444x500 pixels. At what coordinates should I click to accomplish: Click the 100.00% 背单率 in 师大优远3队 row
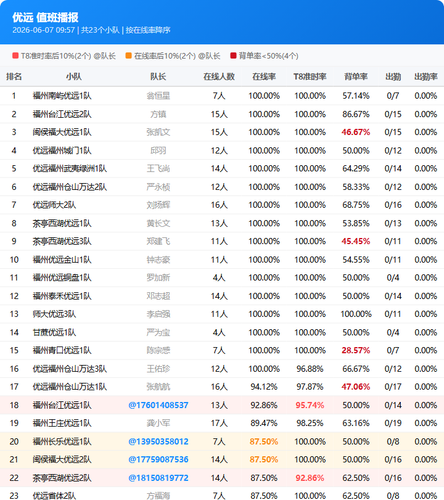tap(356, 314)
